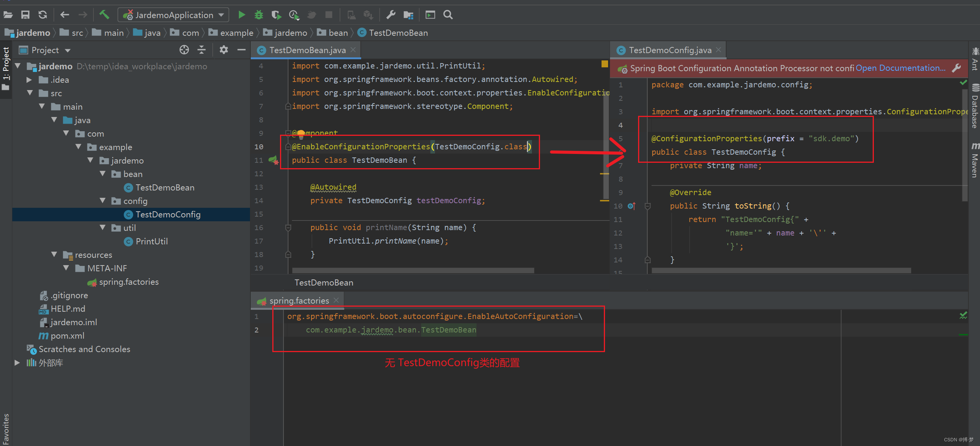Click locate-in-tree target icon

[184, 50]
